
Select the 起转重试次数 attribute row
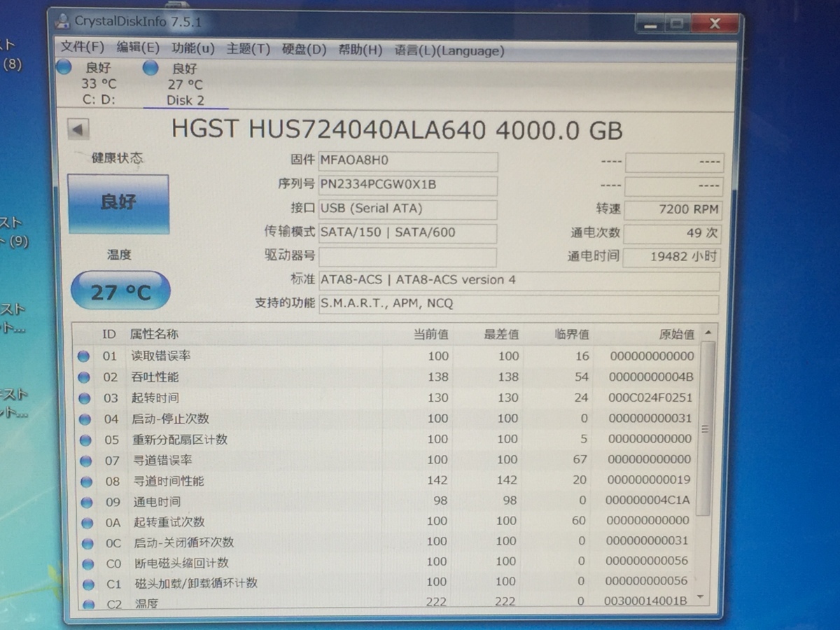pyautogui.click(x=387, y=521)
